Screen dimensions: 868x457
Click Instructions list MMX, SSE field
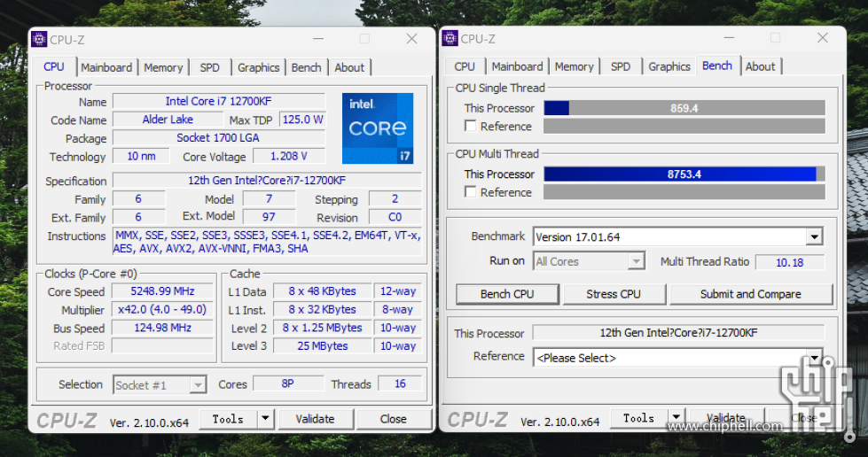click(x=267, y=242)
